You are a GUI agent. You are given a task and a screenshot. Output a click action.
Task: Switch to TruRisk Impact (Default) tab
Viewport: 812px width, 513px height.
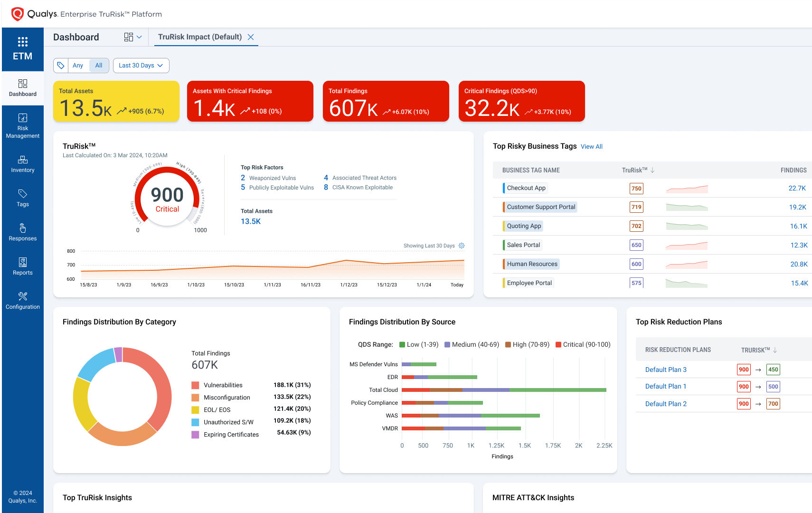(x=200, y=37)
